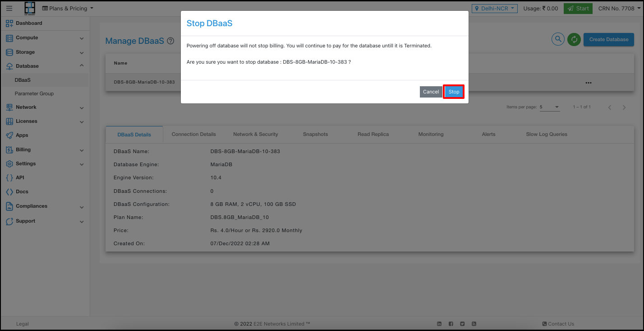Click the Docs angle brackets icon
The height and width of the screenshot is (331, 644).
pos(9,192)
